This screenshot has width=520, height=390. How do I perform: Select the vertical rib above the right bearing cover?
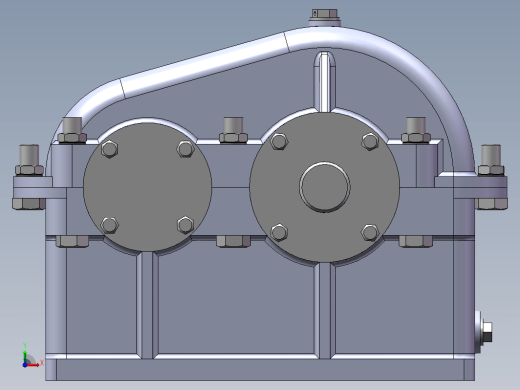[x=324, y=81]
